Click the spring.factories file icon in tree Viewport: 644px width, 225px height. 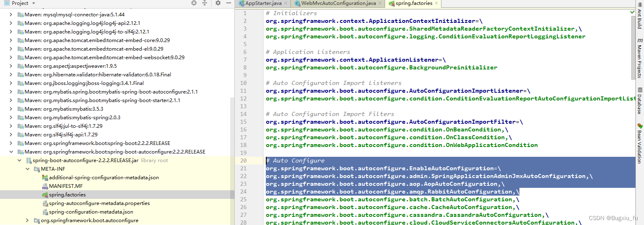tap(45, 195)
